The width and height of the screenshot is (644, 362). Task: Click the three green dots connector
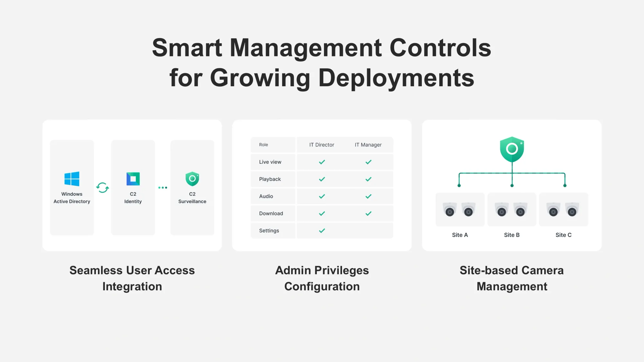[163, 188]
